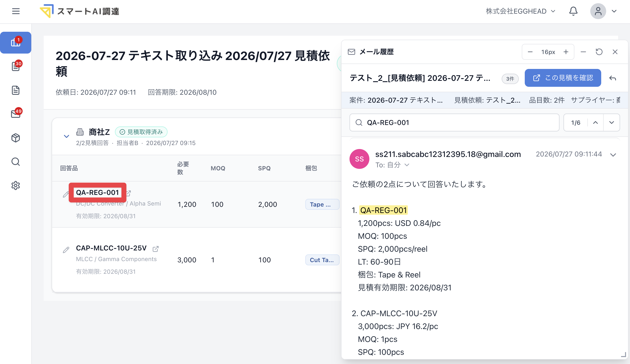Viewport: 630px width, 364px height.
Task: Open the notifications bell
Action: (573, 11)
